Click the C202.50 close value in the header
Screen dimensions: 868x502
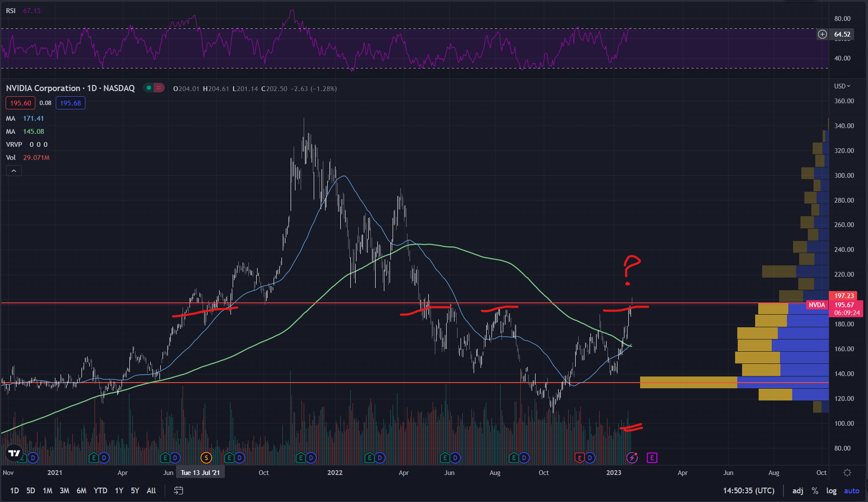[274, 89]
